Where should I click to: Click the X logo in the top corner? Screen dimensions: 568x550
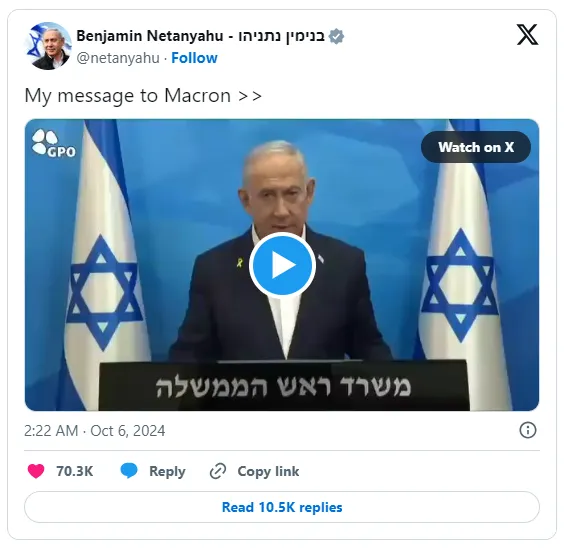[x=527, y=35]
